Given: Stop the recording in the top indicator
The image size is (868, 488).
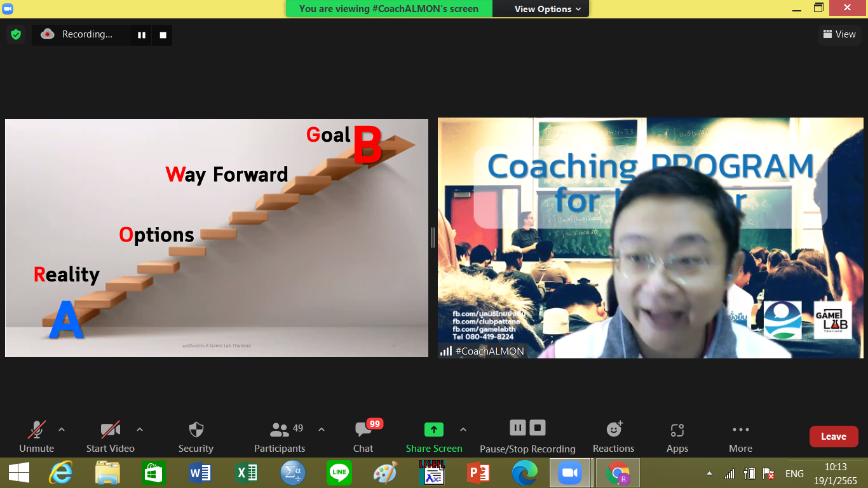Looking at the screenshot, I should pos(163,35).
